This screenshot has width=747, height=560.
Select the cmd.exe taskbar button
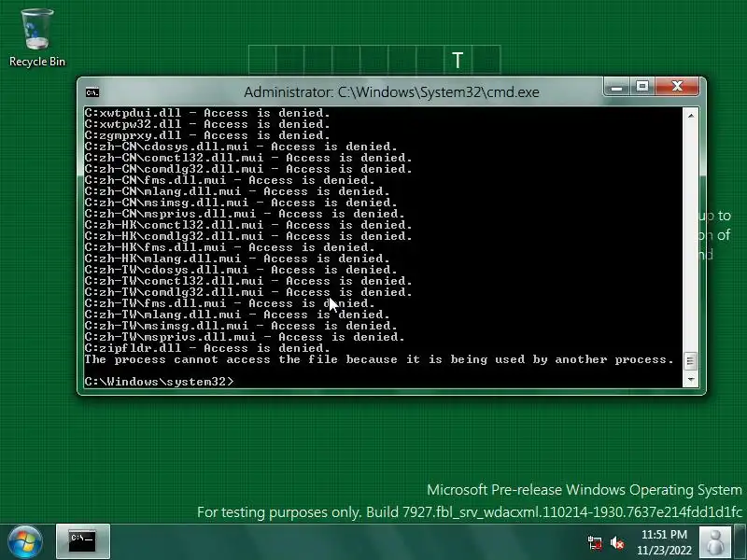click(x=83, y=541)
